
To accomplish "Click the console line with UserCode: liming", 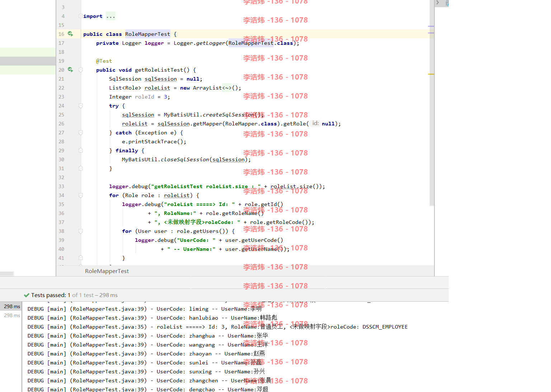I will [145, 309].
